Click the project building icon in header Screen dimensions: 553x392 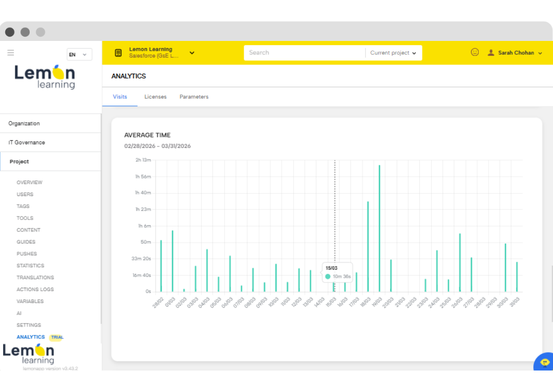pos(118,53)
